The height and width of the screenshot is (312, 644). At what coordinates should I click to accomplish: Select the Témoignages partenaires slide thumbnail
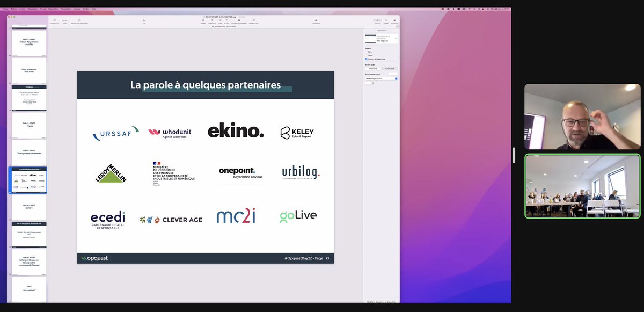[29, 153]
